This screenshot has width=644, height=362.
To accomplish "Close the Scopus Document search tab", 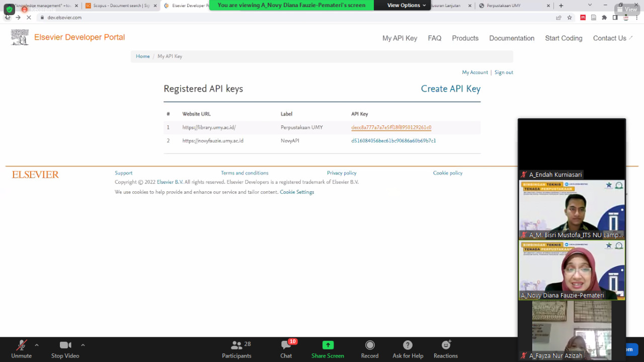I will click(x=155, y=6).
